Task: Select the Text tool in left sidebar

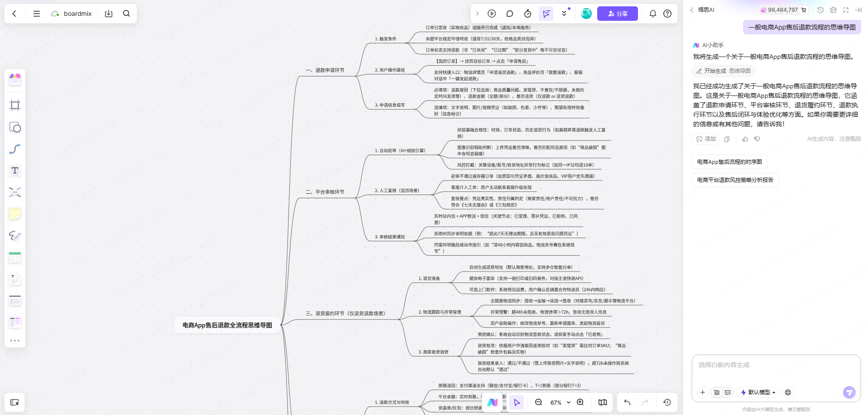Action: click(x=15, y=171)
